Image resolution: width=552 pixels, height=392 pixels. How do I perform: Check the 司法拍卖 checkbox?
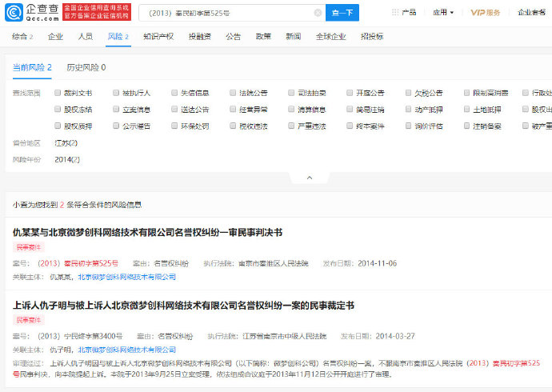pyautogui.click(x=291, y=93)
